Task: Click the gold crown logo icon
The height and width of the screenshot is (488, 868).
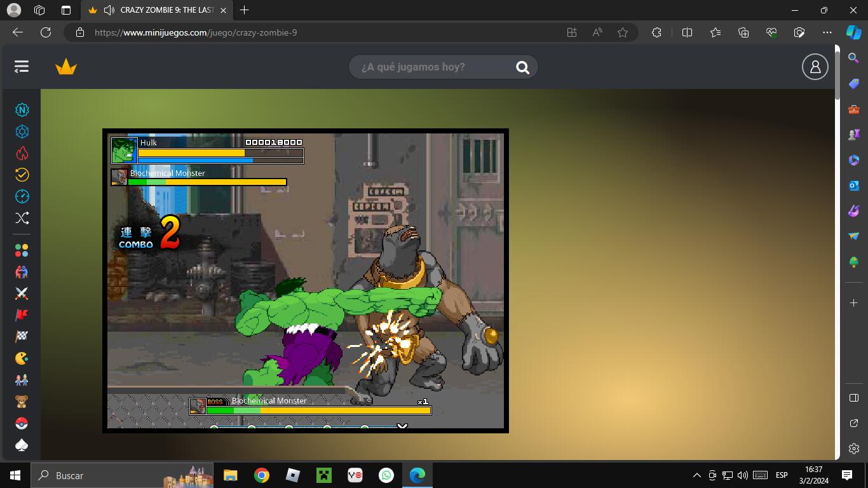Action: [x=65, y=67]
